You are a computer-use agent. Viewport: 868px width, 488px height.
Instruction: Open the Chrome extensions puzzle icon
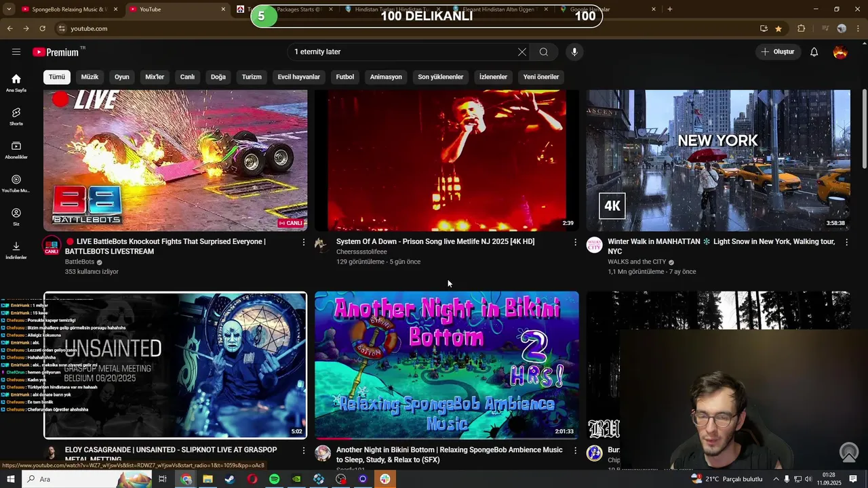pos(802,28)
